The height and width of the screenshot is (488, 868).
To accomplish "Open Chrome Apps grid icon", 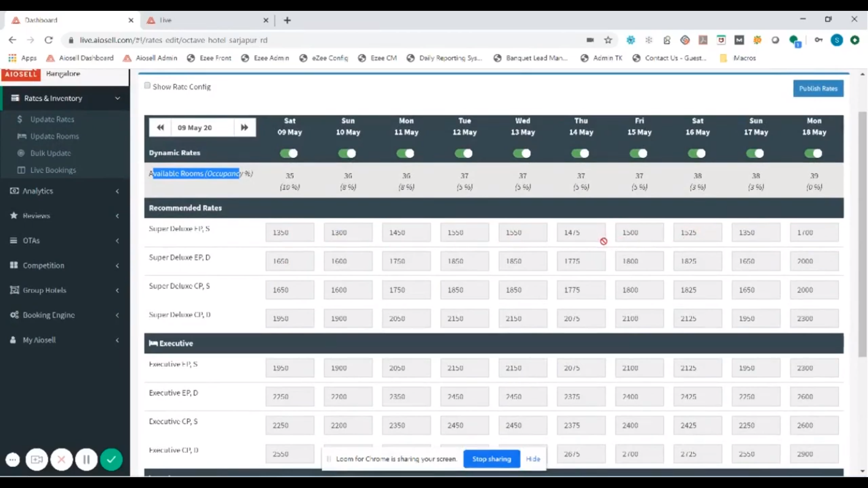I will [12, 58].
